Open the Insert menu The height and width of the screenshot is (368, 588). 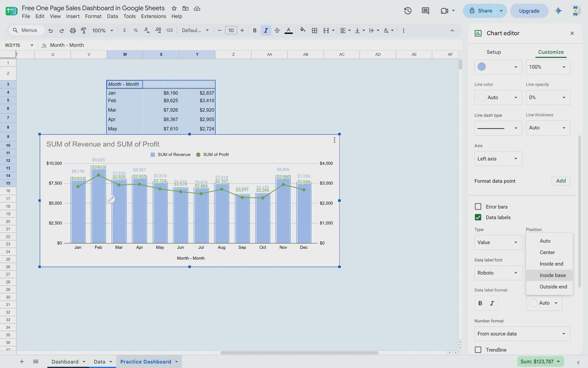73,16
